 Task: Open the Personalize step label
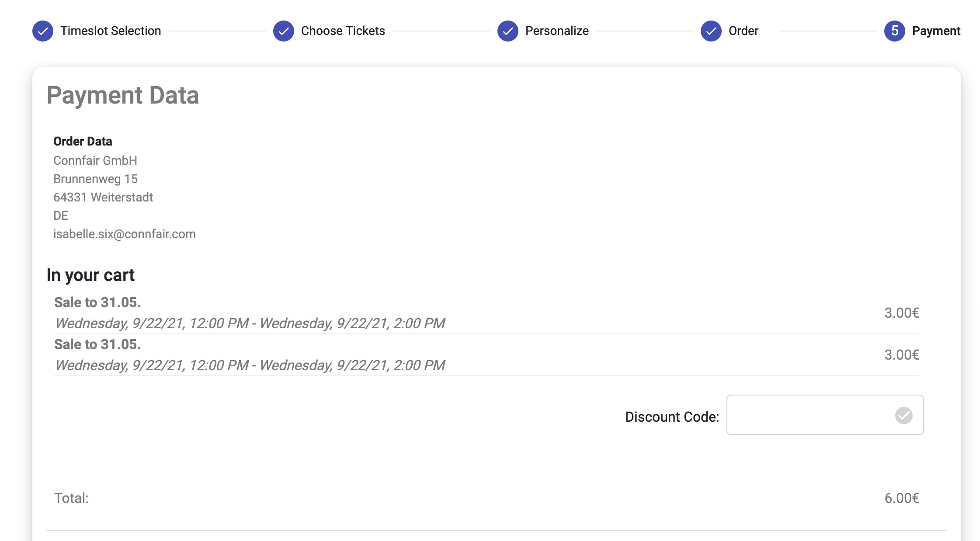(x=557, y=31)
